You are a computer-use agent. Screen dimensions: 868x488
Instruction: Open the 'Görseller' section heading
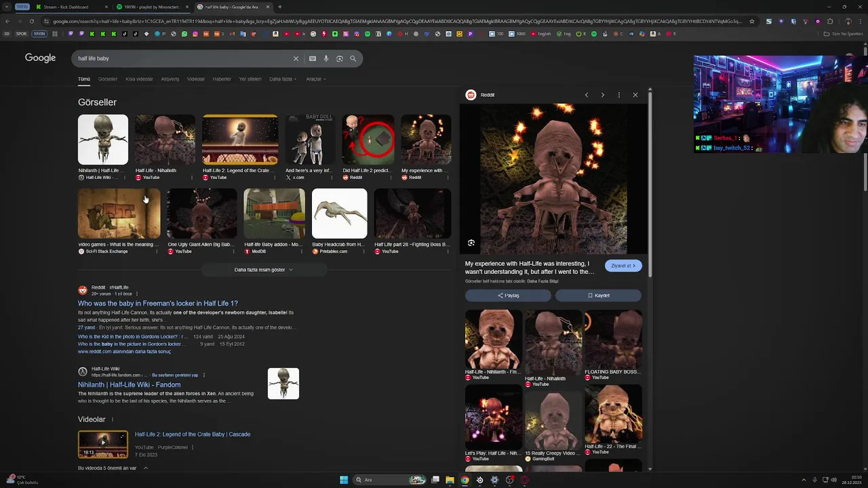(97, 102)
